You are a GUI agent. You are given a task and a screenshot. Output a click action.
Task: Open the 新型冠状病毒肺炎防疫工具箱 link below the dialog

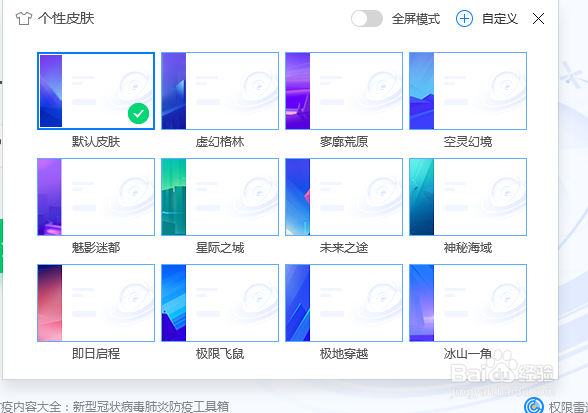(x=151, y=407)
